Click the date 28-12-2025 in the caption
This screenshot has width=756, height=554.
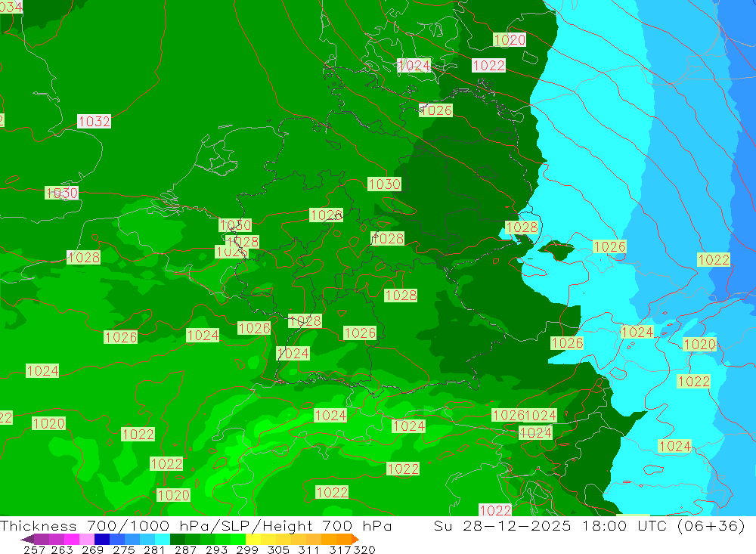[517, 525]
